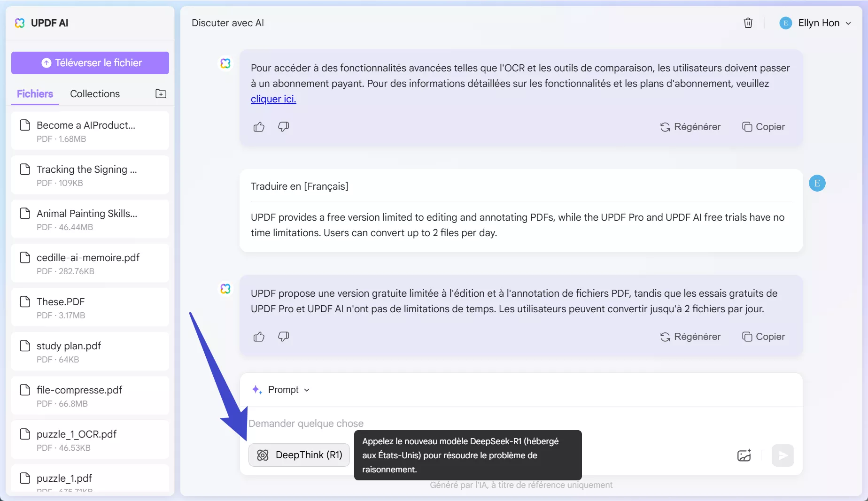The height and width of the screenshot is (501, 868).
Task: Click the Demander quelque chose input field
Action: pyautogui.click(x=423, y=423)
